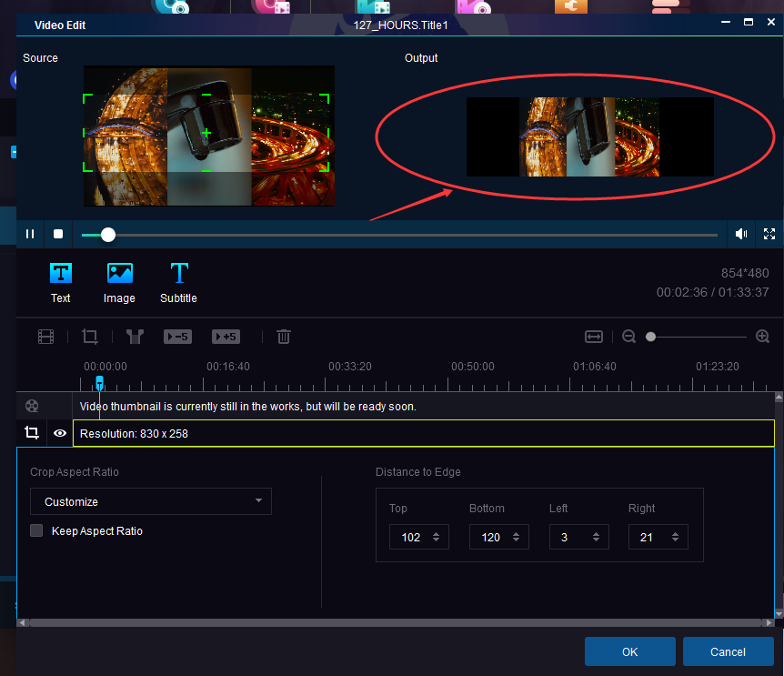Click the crop track icon
Image resolution: width=784 pixels, height=676 pixels.
(32, 432)
